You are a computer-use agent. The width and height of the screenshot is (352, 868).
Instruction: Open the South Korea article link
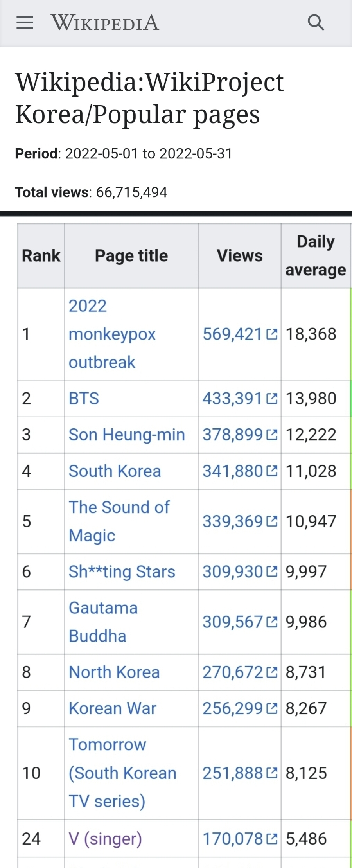tap(115, 471)
